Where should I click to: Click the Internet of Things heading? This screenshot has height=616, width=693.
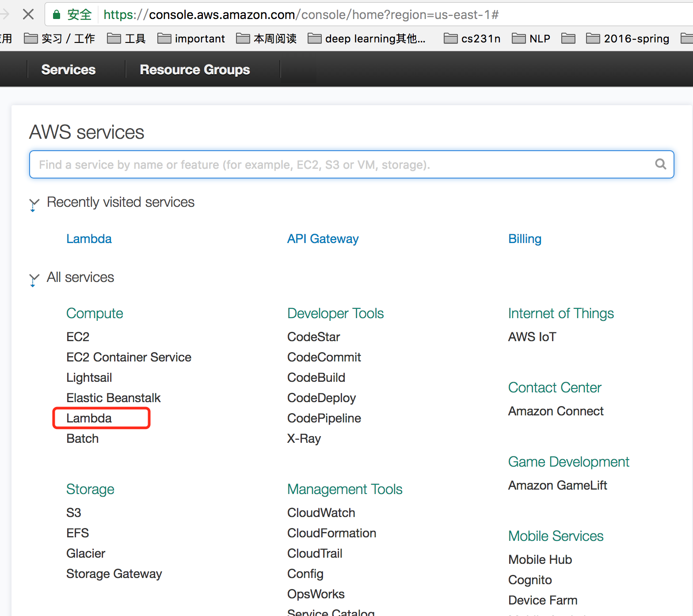point(561,313)
